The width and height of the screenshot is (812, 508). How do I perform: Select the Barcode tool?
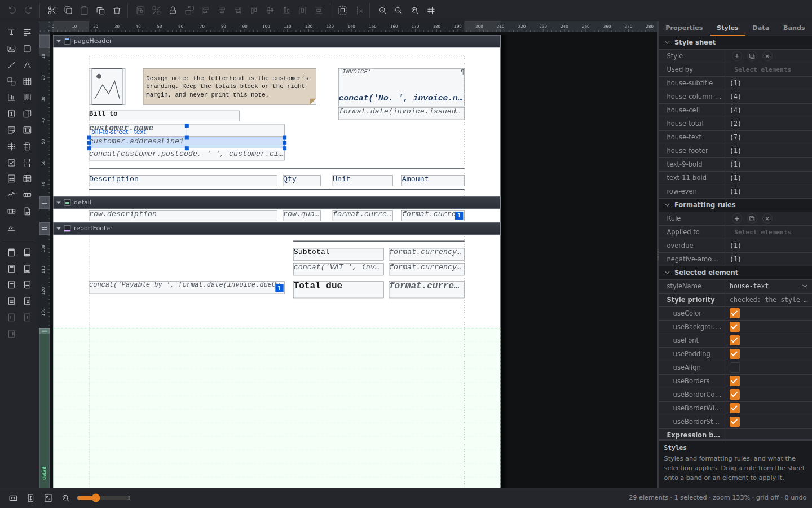27,97
